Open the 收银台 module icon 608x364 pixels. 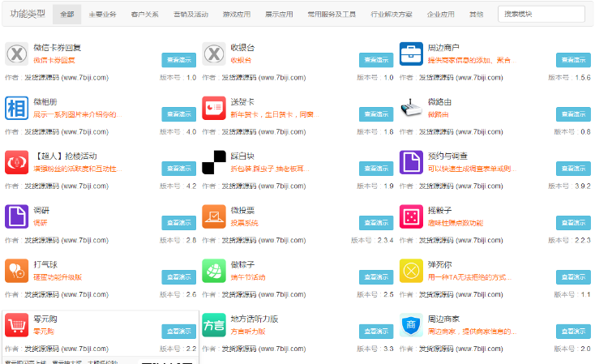(214, 54)
